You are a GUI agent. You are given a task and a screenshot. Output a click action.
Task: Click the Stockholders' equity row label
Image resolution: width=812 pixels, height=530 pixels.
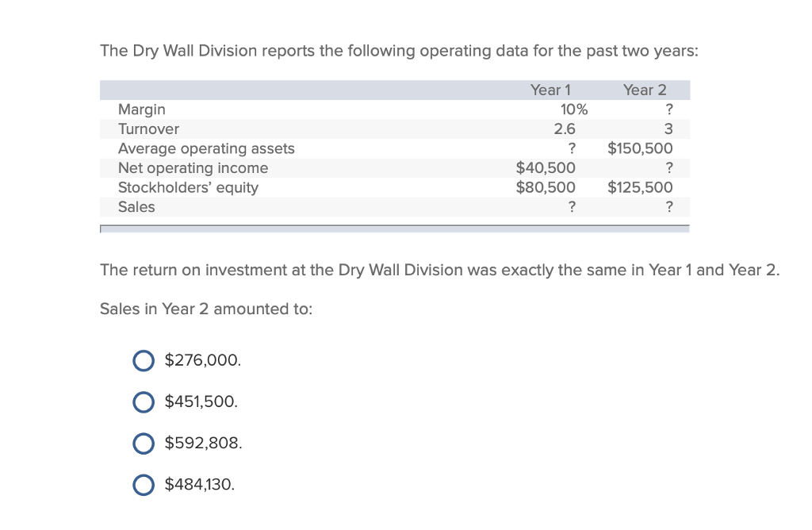click(190, 187)
